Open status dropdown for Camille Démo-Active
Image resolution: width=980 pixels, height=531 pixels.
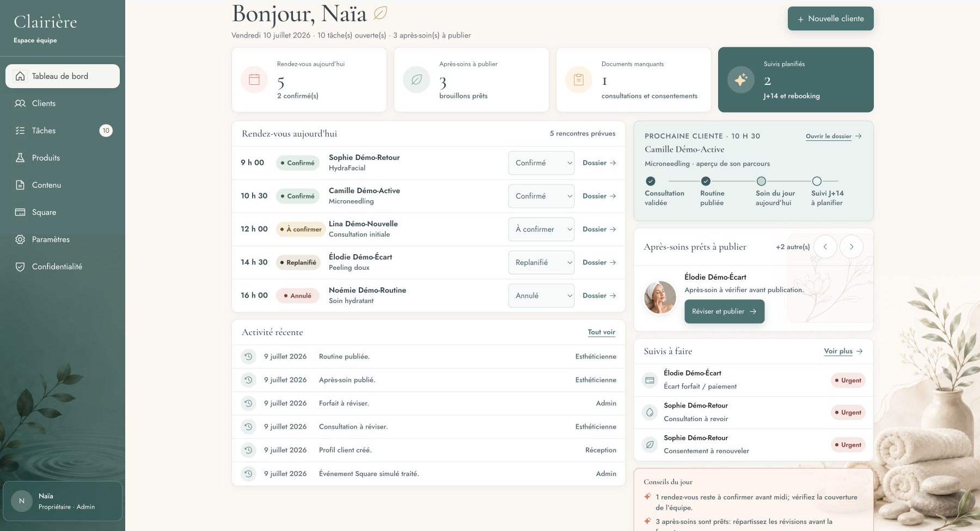pyautogui.click(x=541, y=196)
